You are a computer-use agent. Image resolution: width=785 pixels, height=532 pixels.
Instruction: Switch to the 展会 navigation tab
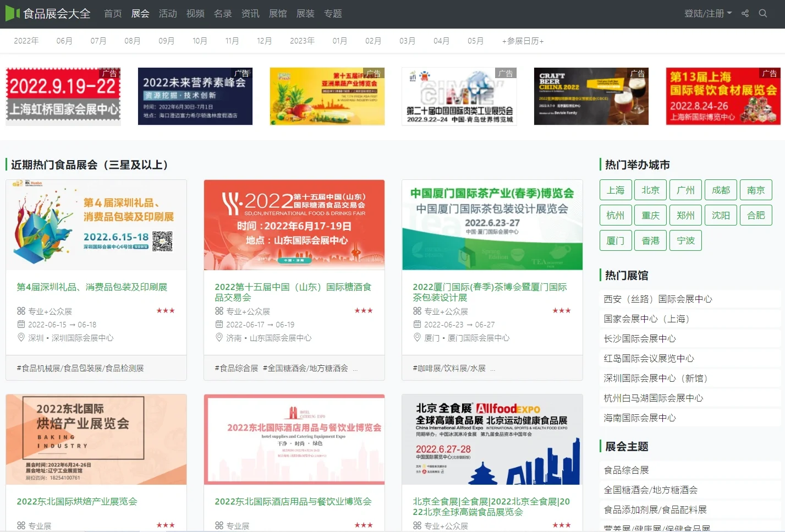point(140,14)
